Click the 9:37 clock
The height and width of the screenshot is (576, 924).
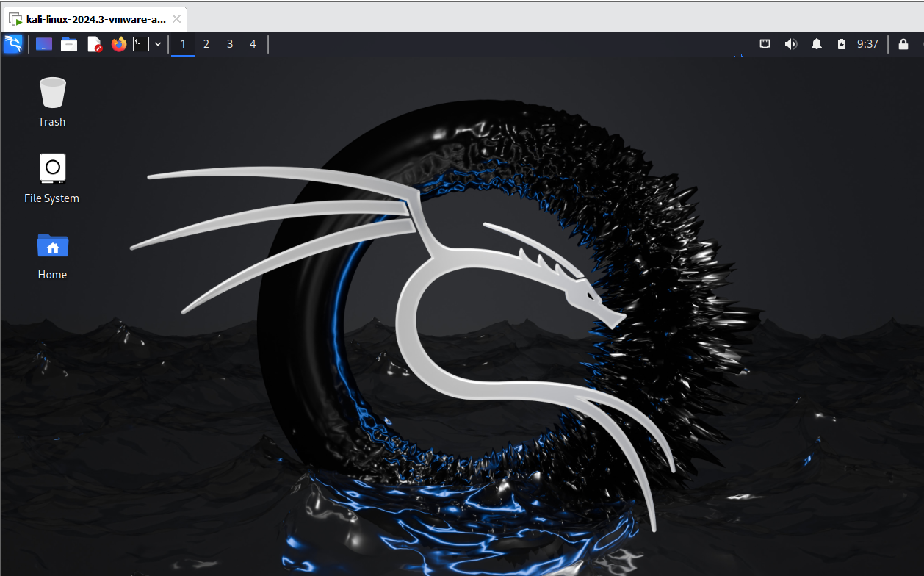point(867,44)
